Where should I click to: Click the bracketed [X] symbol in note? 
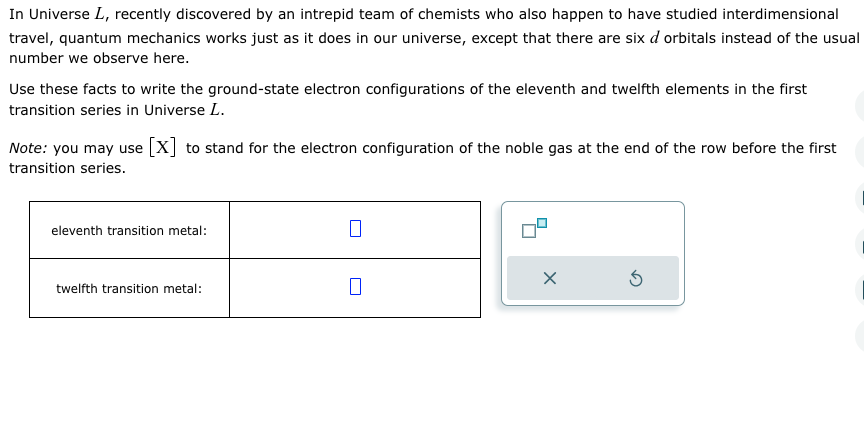tap(163, 148)
